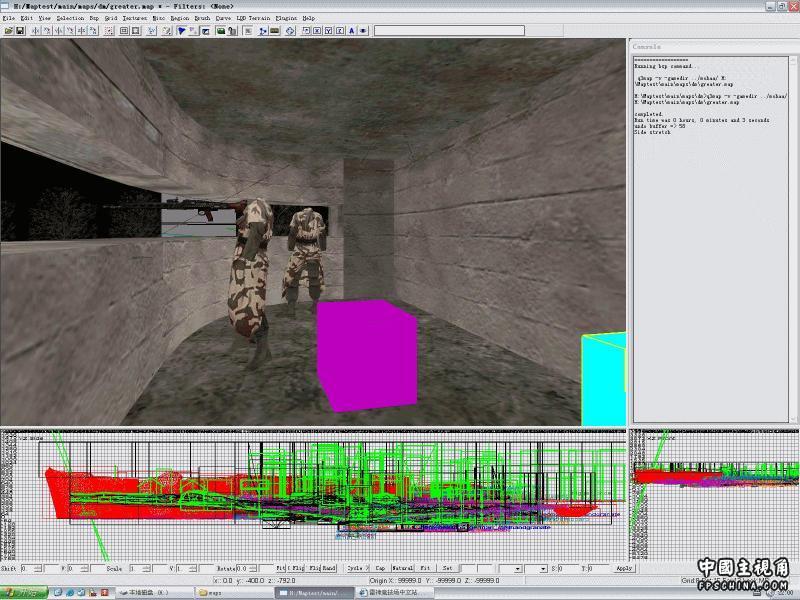This screenshot has height=600, width=800.
Task: Click the X-axis rotate icon in toolbar
Action: pos(47,31)
